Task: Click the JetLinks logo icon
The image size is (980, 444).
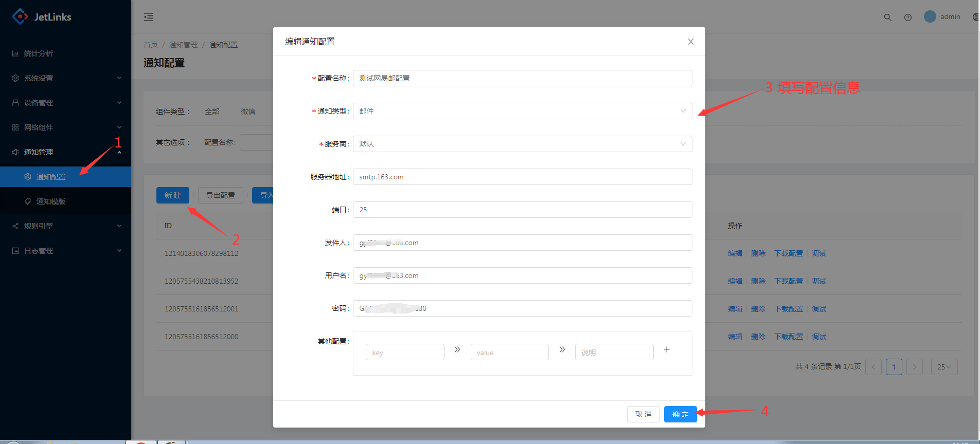Action: 20,17
